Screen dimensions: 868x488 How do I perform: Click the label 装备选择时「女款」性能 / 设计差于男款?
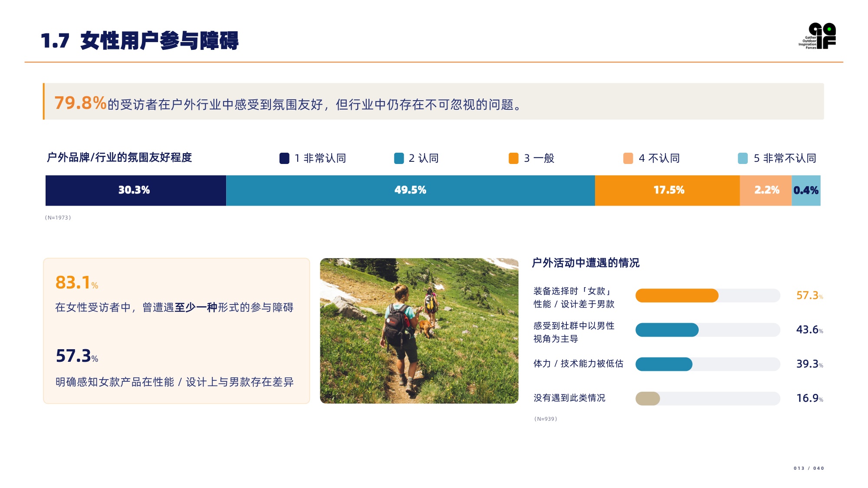pyautogui.click(x=574, y=298)
